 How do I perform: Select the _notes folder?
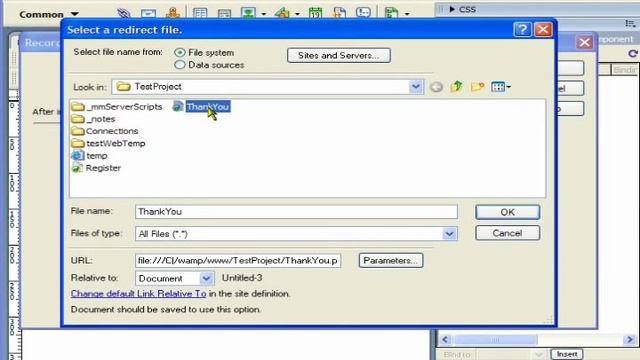tap(94, 119)
